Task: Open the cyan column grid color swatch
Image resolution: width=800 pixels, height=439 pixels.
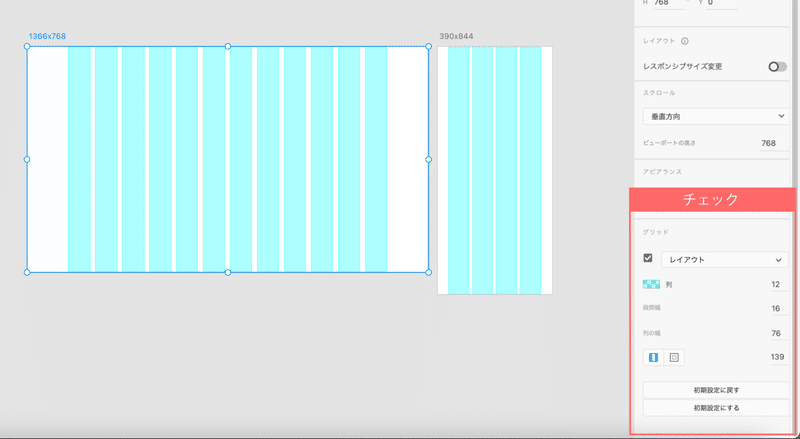Action: point(652,284)
